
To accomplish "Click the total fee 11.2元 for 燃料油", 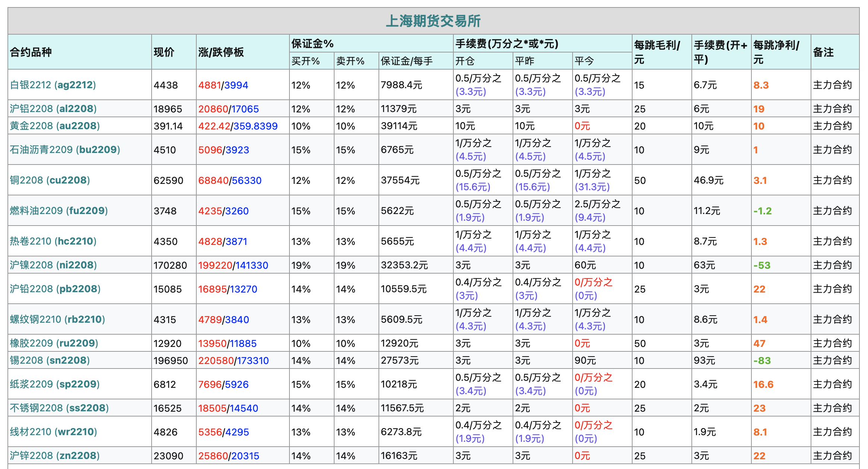I will click(x=707, y=211).
